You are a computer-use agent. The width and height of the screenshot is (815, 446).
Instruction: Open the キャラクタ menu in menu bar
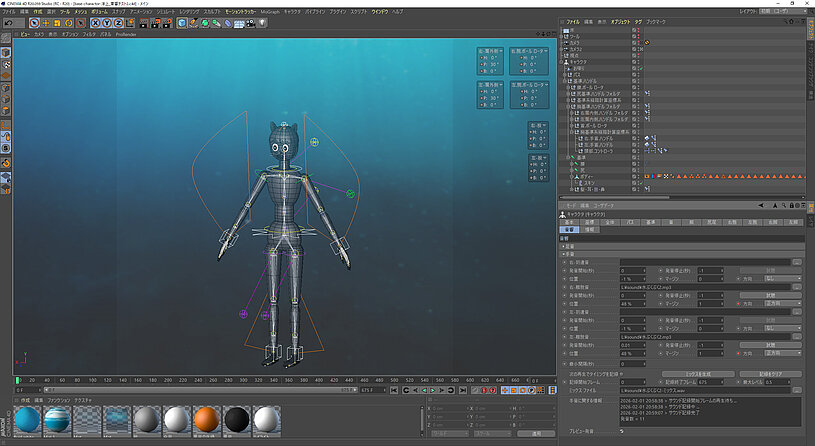(x=294, y=10)
